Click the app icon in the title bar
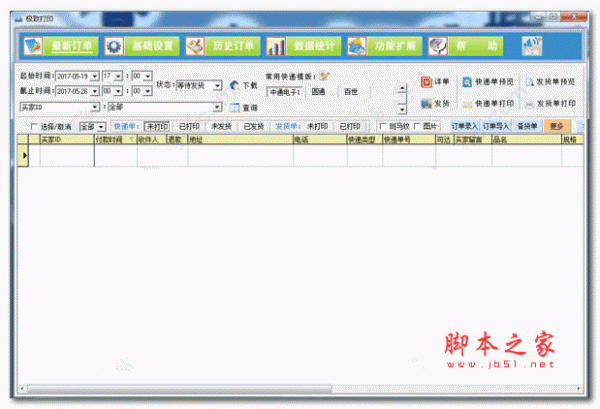600x409 pixels. [x=19, y=19]
